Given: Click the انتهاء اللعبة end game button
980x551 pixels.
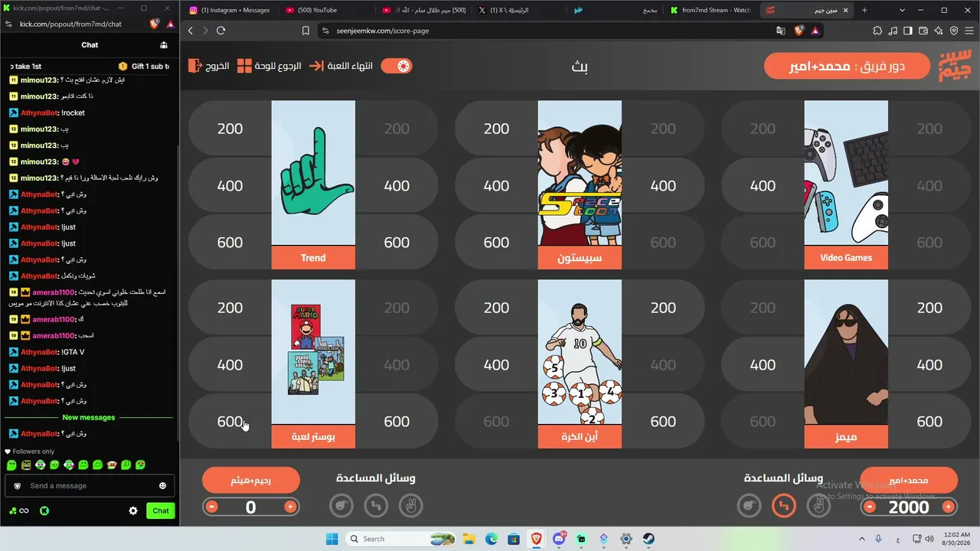Looking at the screenshot, I should [x=341, y=66].
